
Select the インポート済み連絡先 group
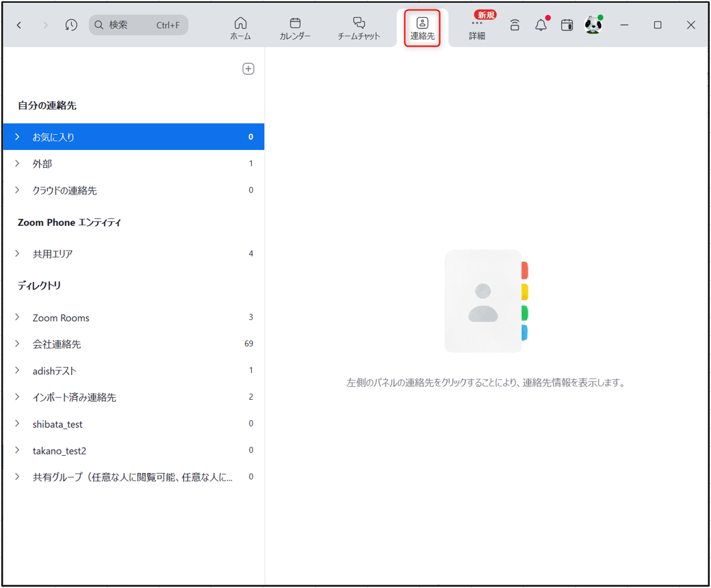pos(74,397)
